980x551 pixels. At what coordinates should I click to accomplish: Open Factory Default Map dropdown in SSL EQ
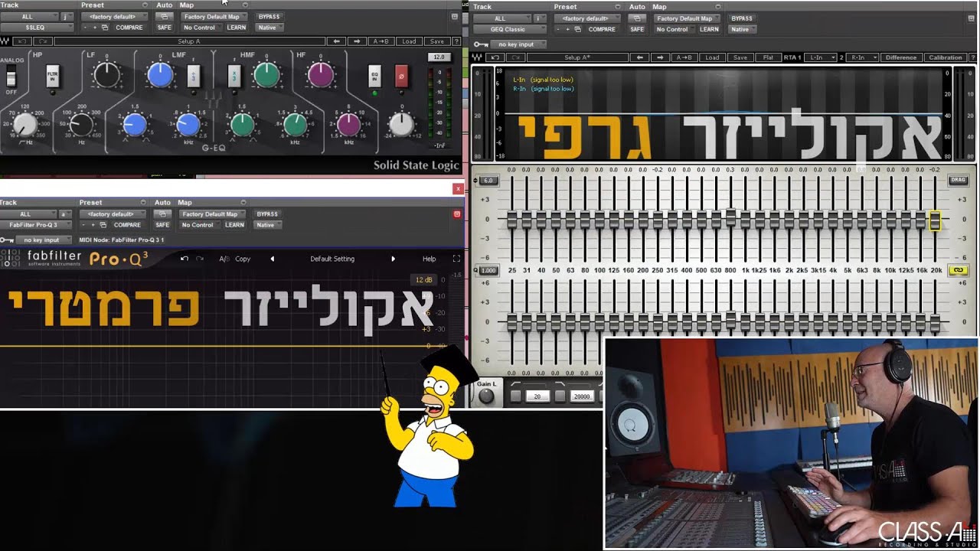(214, 17)
